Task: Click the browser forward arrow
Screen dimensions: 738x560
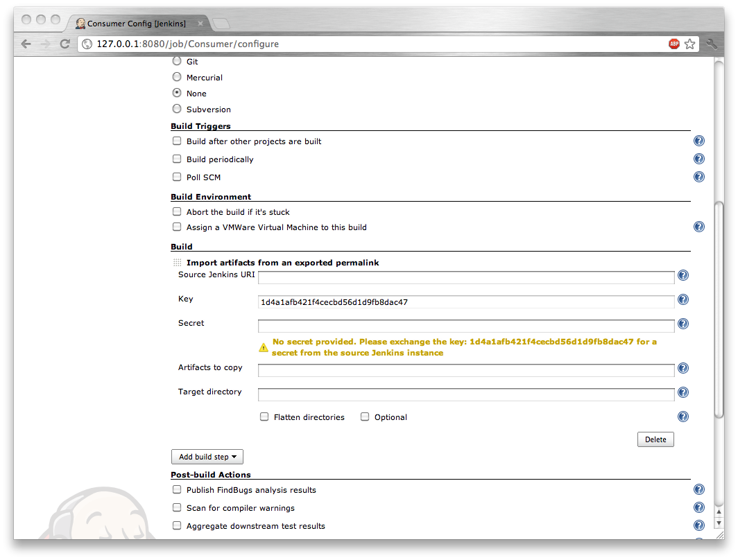Action: [46, 44]
